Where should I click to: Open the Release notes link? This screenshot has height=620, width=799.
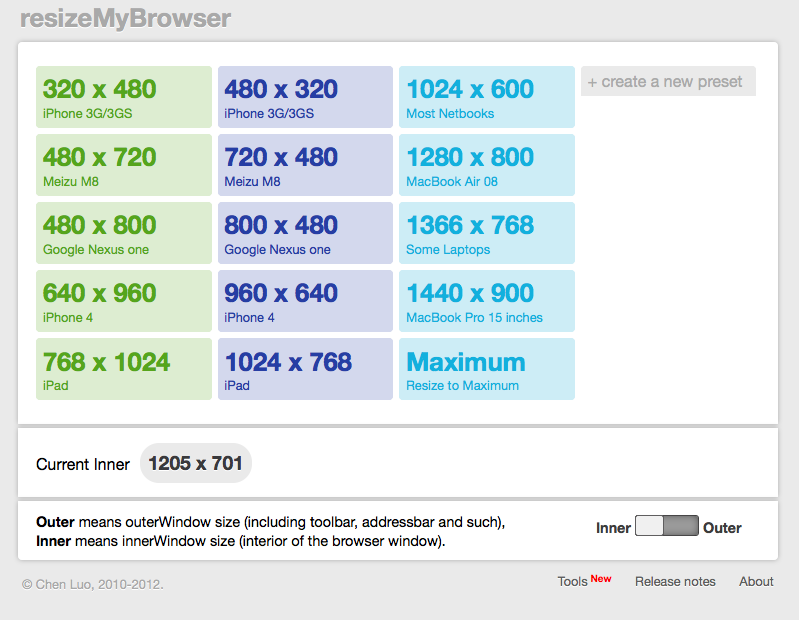(675, 581)
